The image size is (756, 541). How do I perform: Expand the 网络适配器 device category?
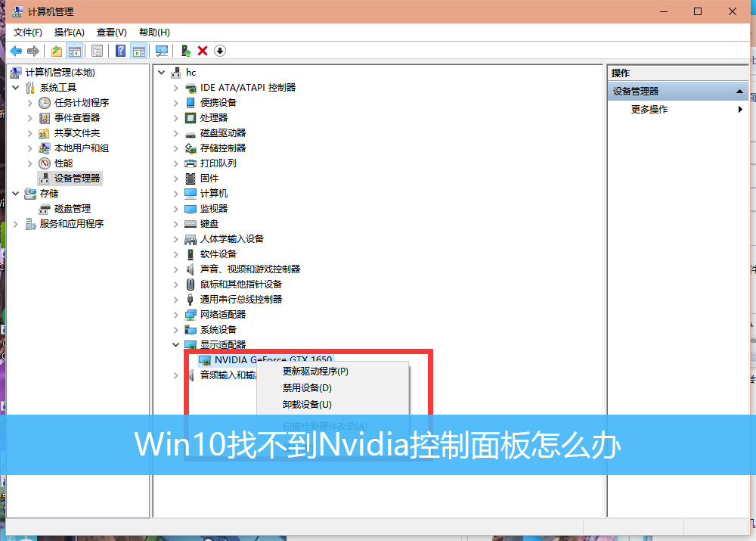[x=176, y=315]
